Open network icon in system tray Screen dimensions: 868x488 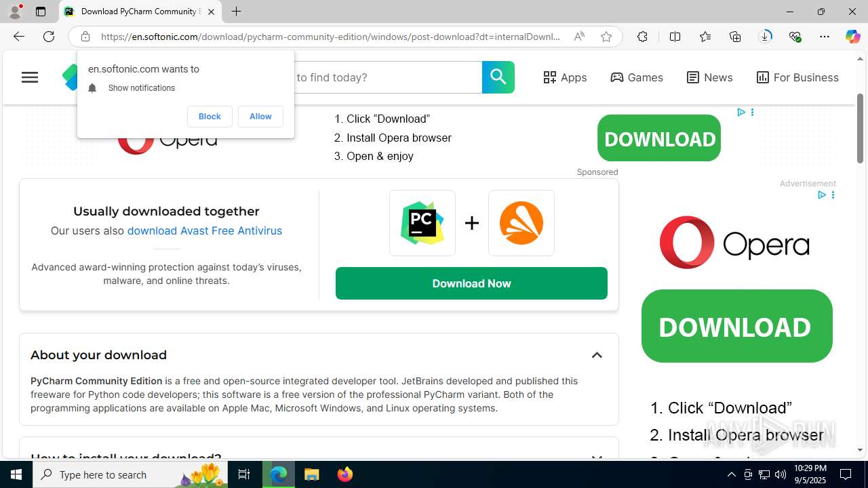[x=764, y=474]
